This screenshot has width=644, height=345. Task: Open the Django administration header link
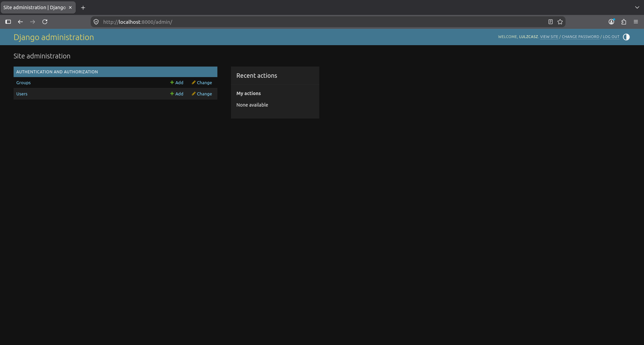pyautogui.click(x=54, y=37)
